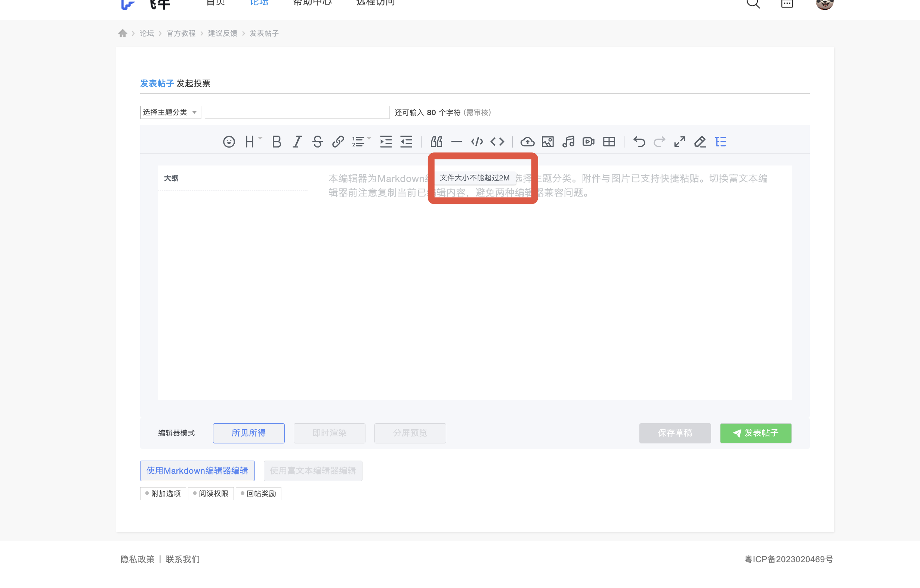Open 帮助中心 in top navigation

312,2
